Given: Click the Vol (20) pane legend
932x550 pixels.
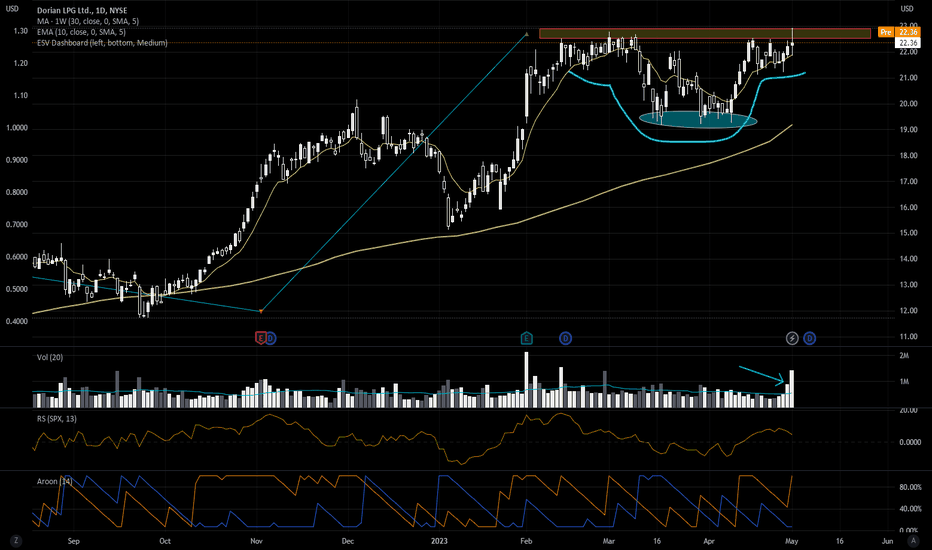Looking at the screenshot, I should point(50,357).
